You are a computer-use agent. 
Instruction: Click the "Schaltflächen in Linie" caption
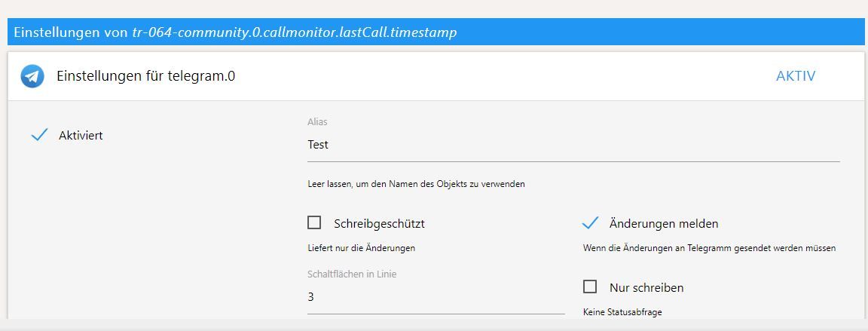[x=352, y=274]
